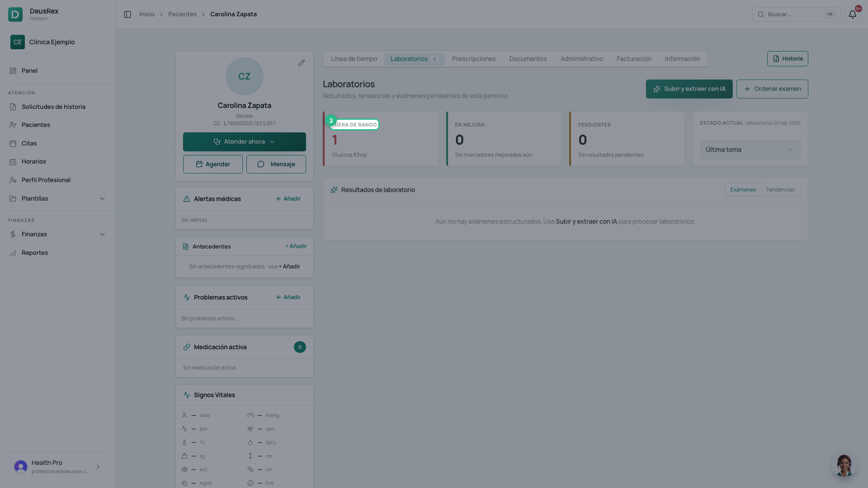Expand the Finanzas menu

pos(57,234)
